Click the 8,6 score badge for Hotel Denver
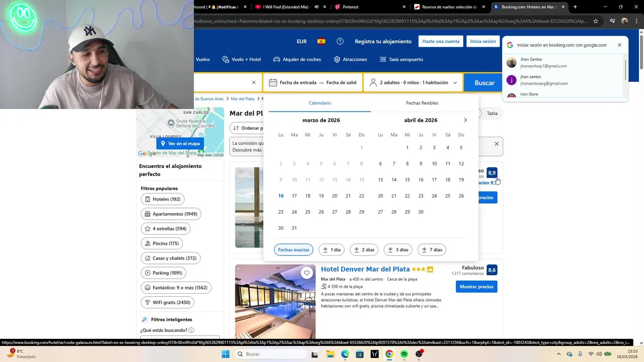 pyautogui.click(x=492, y=270)
